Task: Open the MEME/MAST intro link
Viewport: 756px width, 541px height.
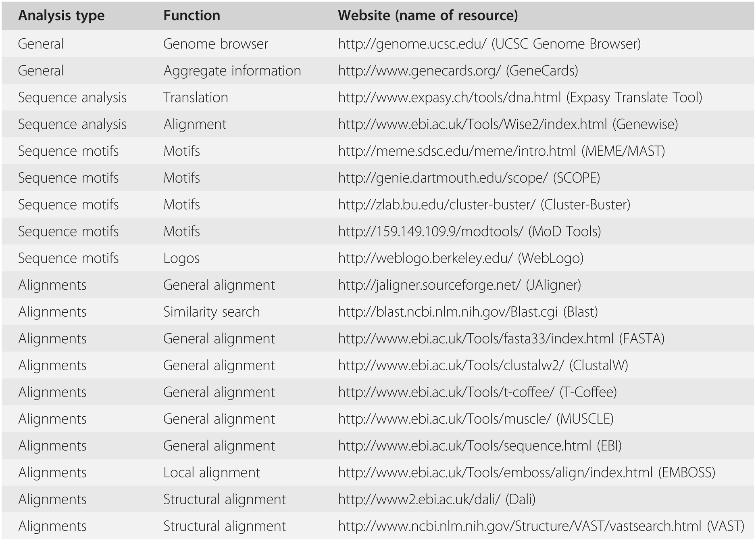Action: (x=457, y=151)
